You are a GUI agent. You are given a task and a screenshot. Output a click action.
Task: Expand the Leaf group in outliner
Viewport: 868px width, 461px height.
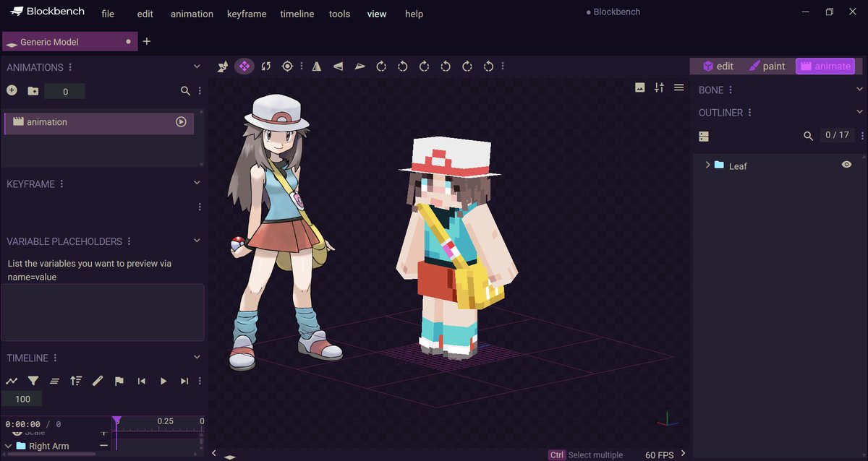pyautogui.click(x=707, y=165)
